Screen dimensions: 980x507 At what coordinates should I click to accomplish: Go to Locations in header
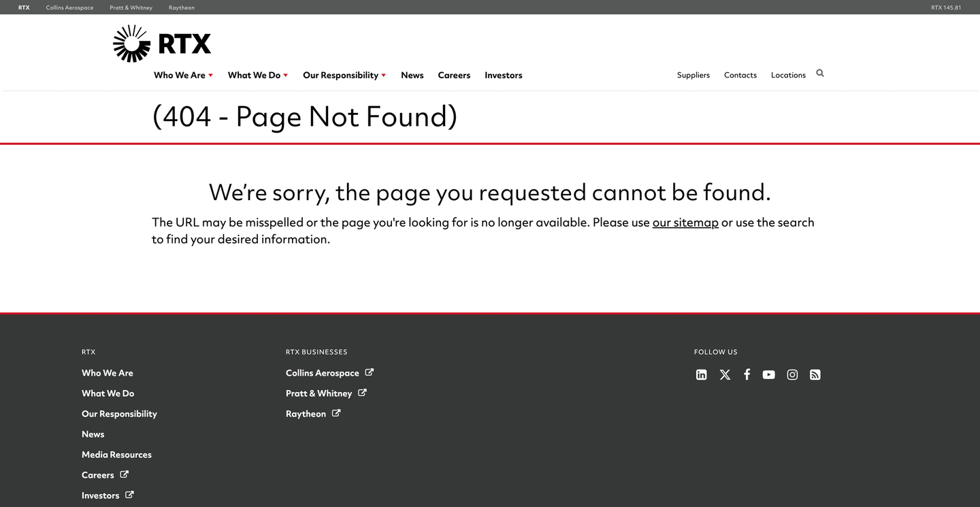788,76
